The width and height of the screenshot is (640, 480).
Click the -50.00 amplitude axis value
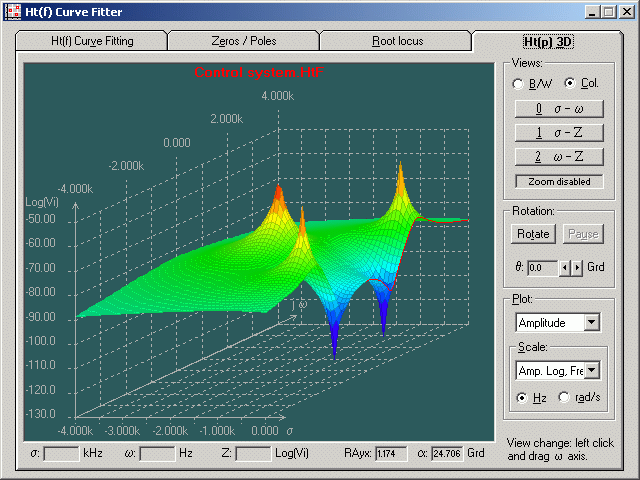point(40,219)
